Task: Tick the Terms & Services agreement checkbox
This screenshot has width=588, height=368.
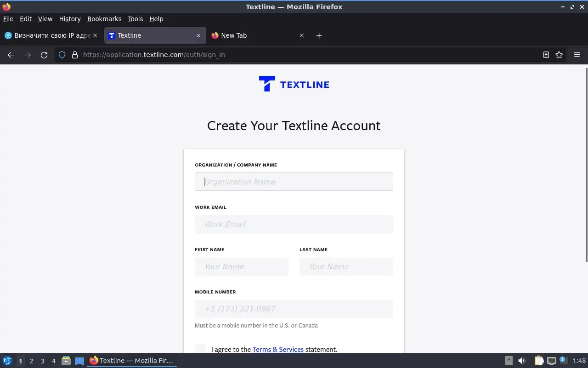Action: pos(200,349)
